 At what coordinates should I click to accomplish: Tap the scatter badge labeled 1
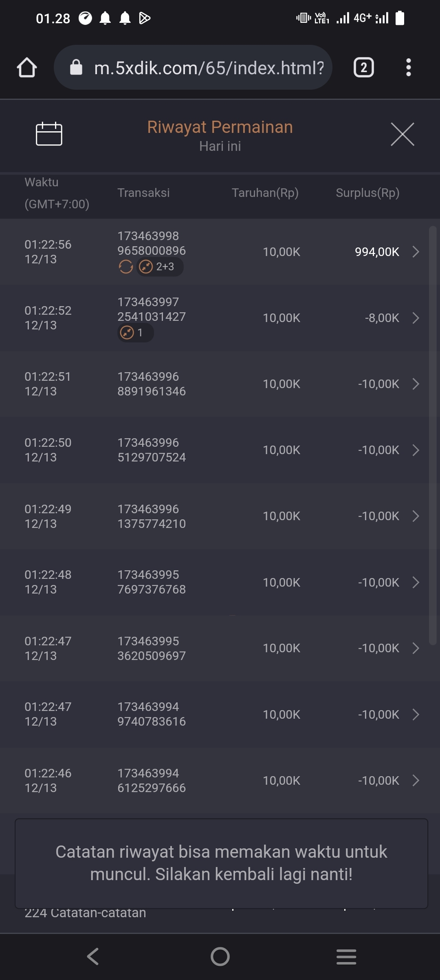click(135, 333)
